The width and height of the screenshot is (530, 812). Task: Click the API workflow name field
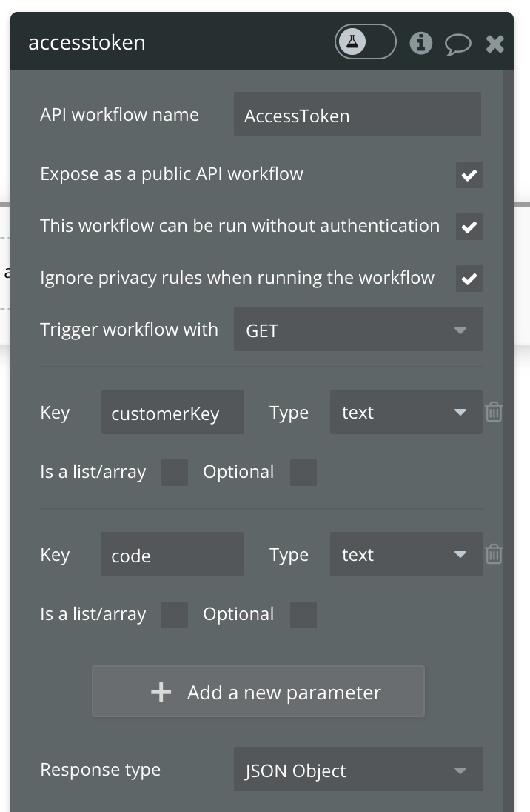357,115
